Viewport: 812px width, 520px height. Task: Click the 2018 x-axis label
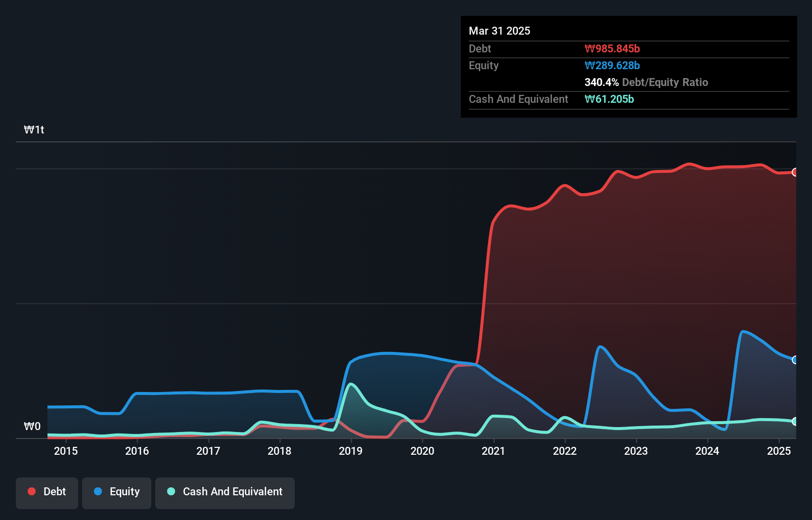[x=279, y=451]
